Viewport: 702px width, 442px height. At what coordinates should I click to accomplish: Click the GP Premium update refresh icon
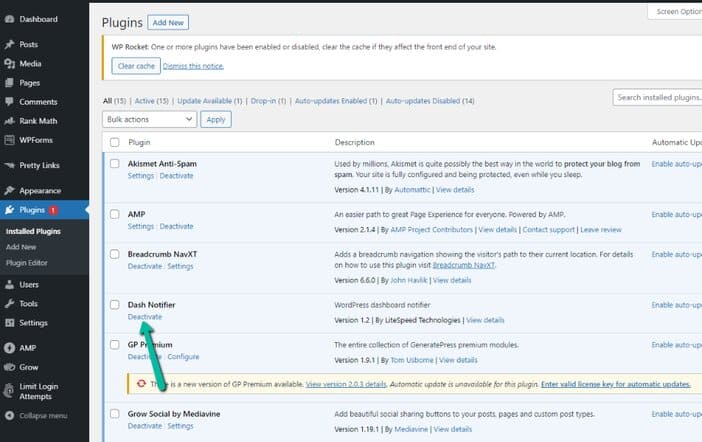tap(141, 383)
